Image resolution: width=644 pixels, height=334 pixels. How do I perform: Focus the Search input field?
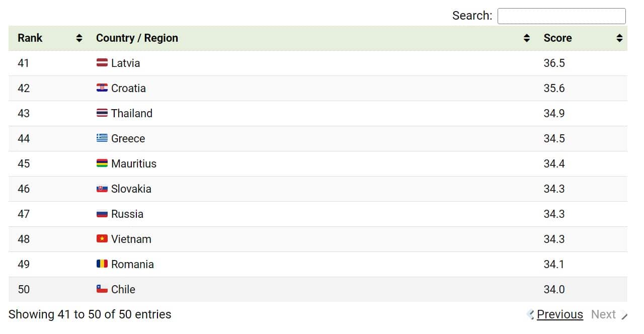tap(561, 16)
